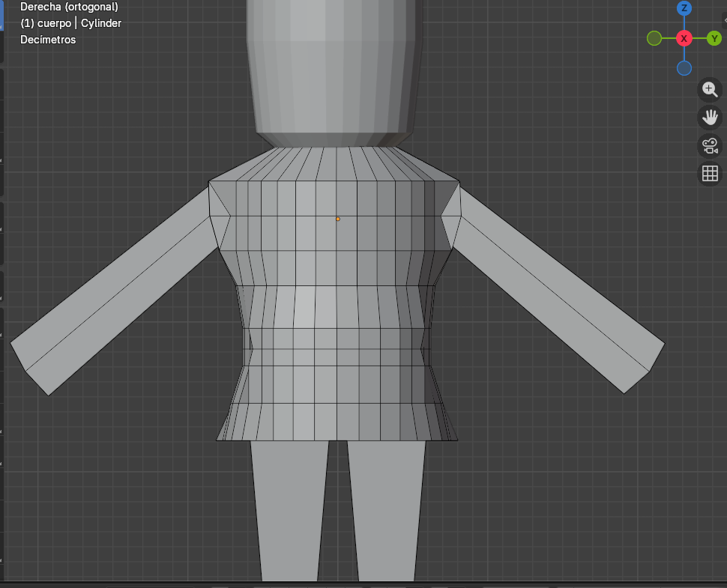Screen dimensions: 727x588
Task: Click the red X axis gizmo ball
Action: point(684,38)
